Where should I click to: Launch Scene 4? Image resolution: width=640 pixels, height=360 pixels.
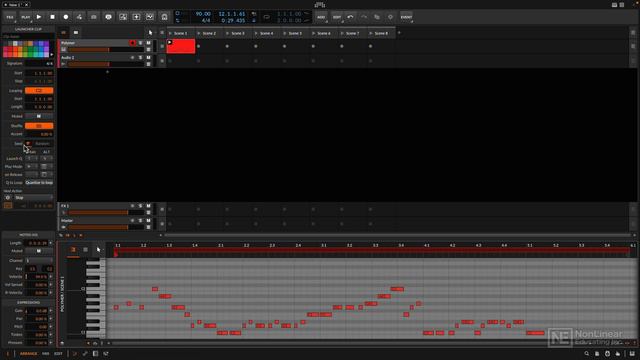coord(256,33)
